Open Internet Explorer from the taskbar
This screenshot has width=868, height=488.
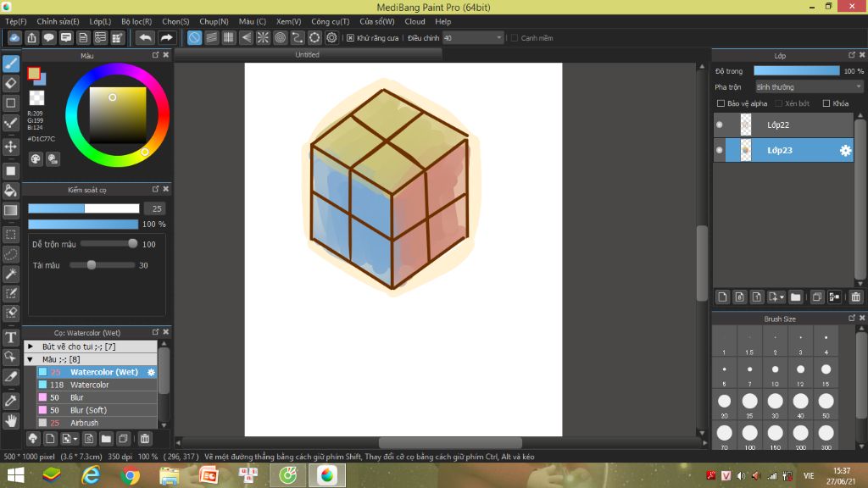[x=91, y=476]
